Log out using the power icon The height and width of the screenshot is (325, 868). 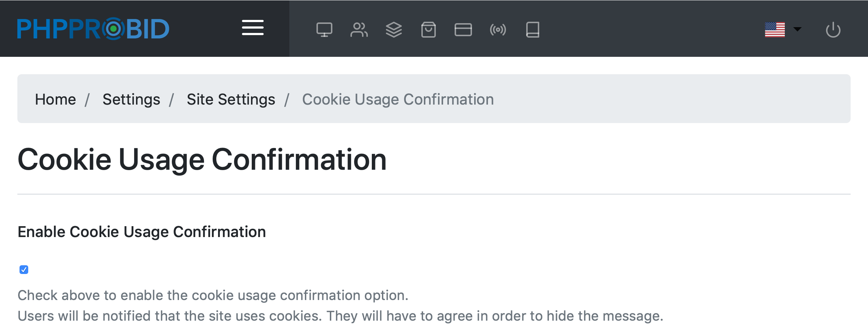click(x=833, y=30)
